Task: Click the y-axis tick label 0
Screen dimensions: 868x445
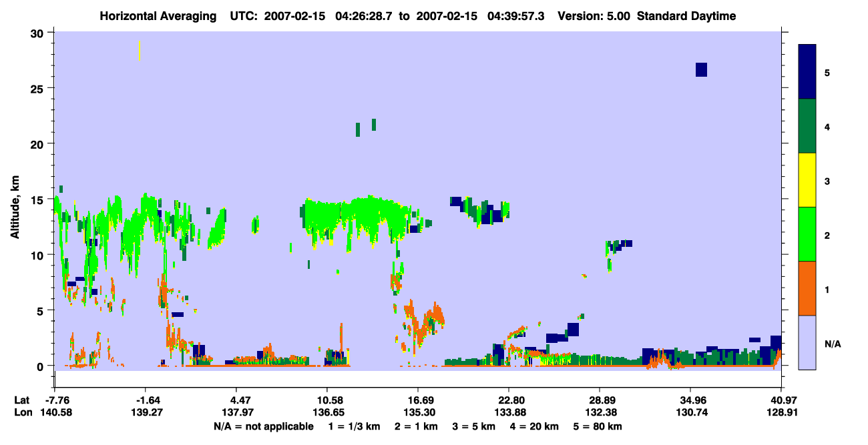Action: [41, 366]
